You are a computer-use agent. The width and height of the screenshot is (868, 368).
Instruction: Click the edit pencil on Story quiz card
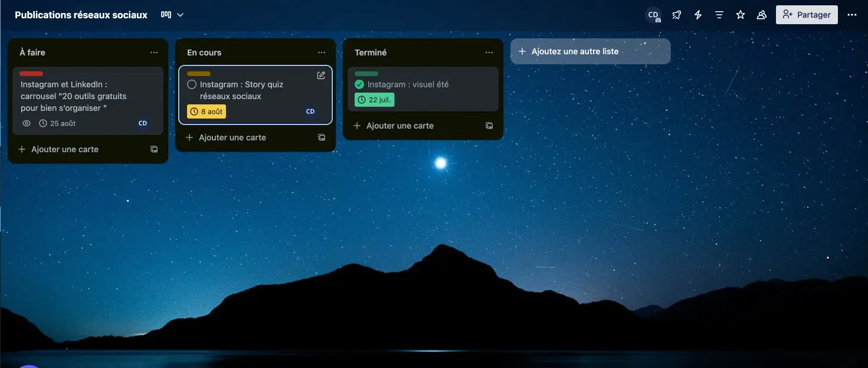pyautogui.click(x=321, y=75)
